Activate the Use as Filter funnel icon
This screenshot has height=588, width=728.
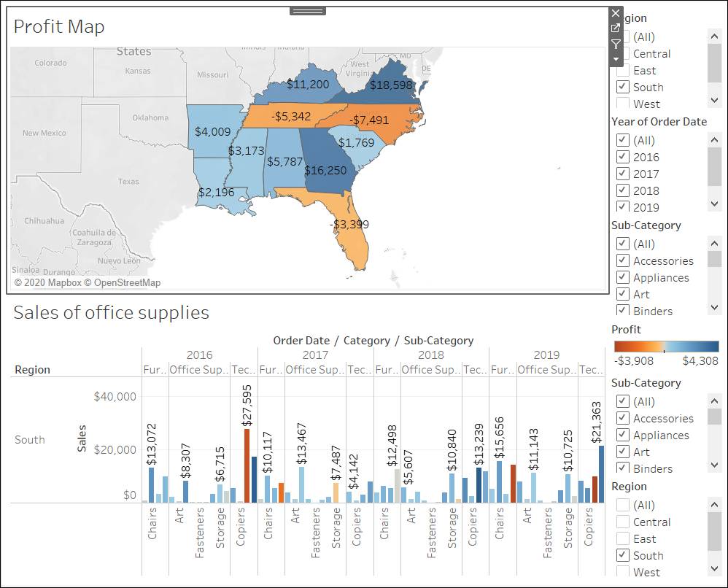tap(616, 44)
